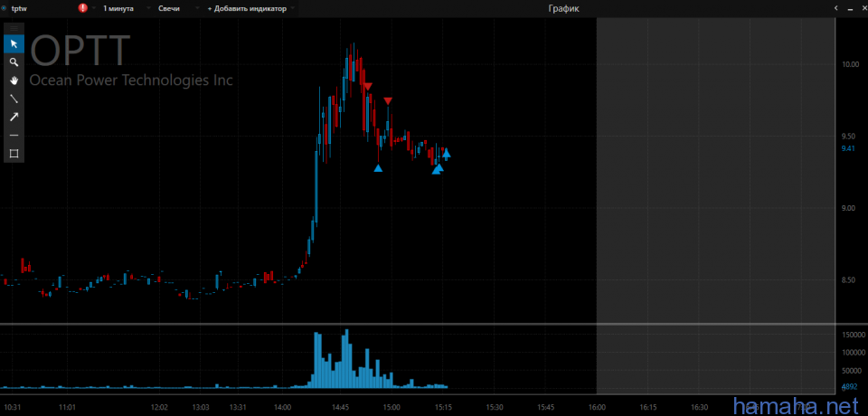This screenshot has height=416, width=868.
Task: Click the OPTT ticker watermark text
Action: click(x=80, y=51)
